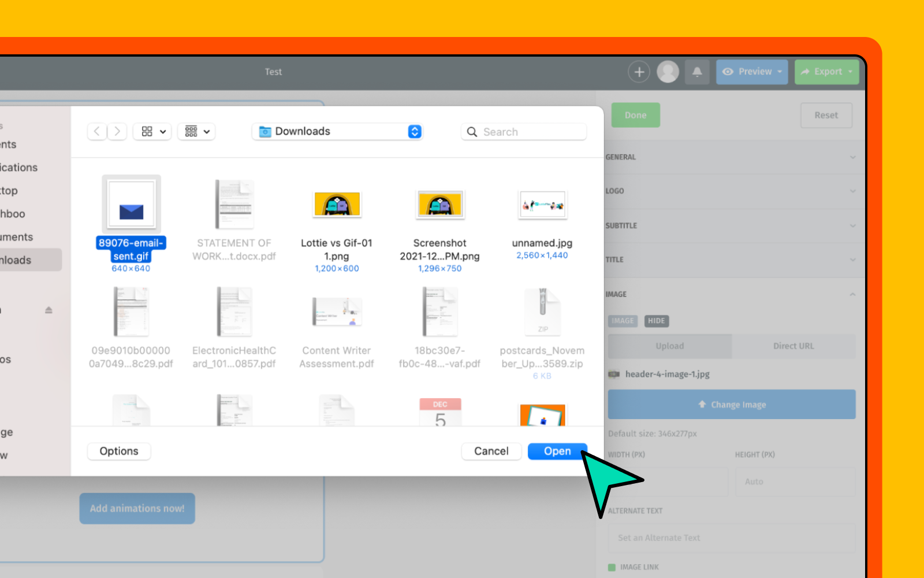The width and height of the screenshot is (924, 578).
Task: Open notifications via the bell icon
Action: [697, 72]
